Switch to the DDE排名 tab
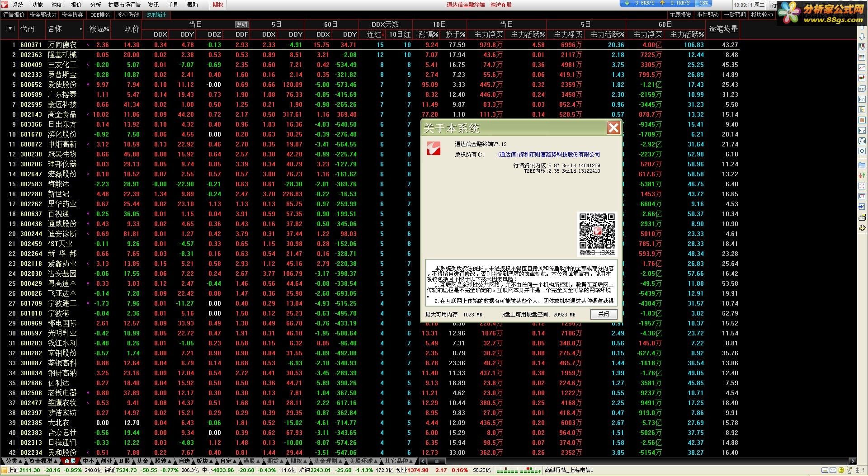The image size is (868, 476). [x=100, y=15]
